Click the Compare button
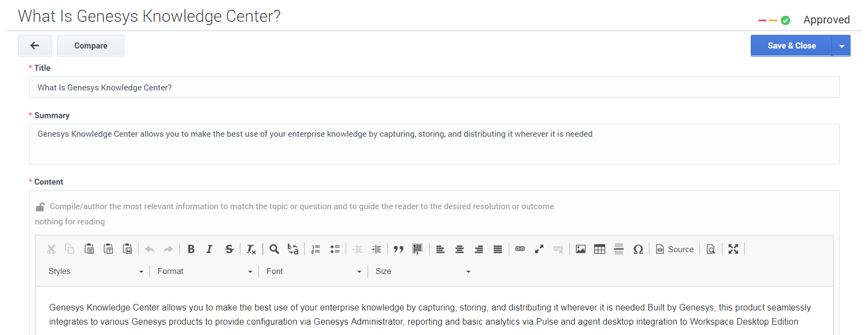Screen dimensions: 868x335 (91, 46)
